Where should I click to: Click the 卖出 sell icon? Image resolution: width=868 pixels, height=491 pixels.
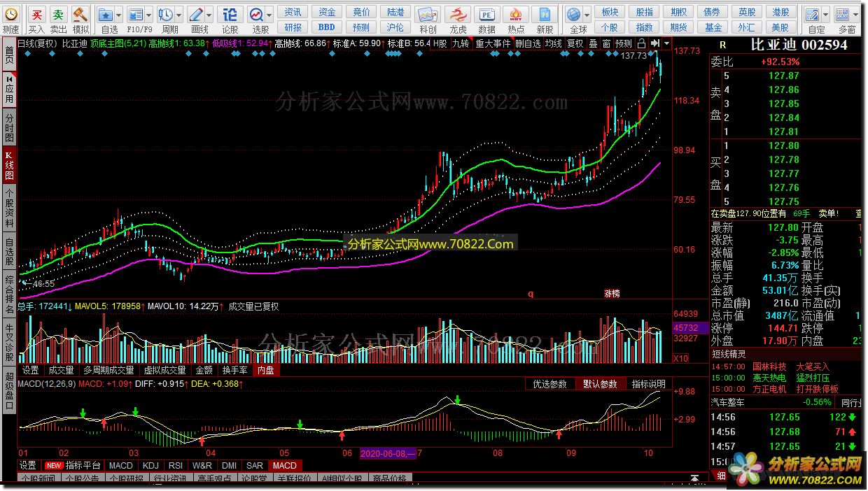coord(59,14)
